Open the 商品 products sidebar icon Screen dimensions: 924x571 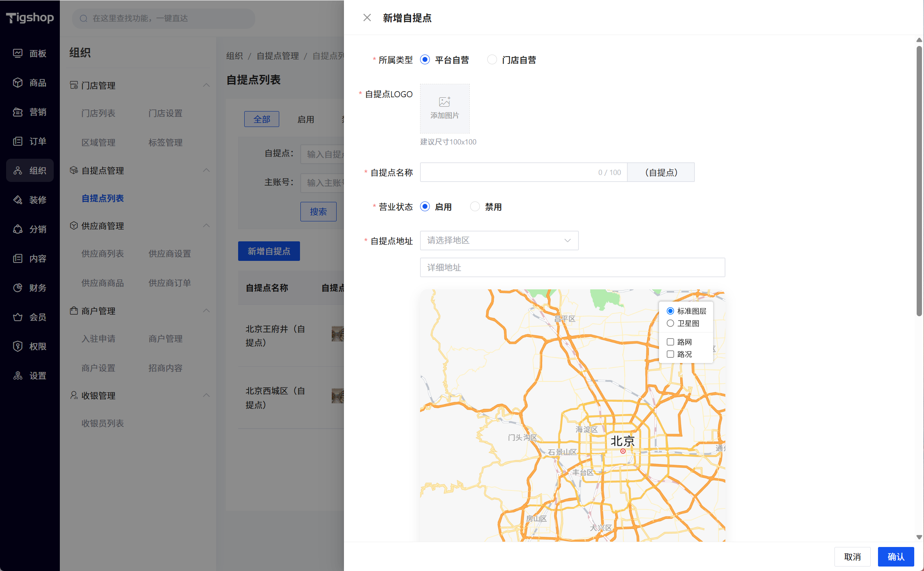pos(18,83)
